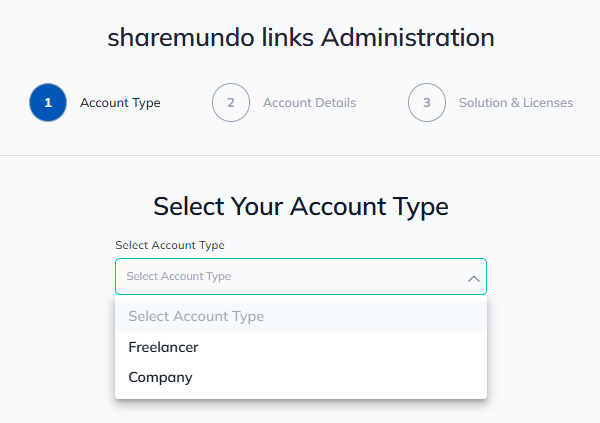
Task: Click the word 'Details' in step two
Action: pyautogui.click(x=335, y=103)
